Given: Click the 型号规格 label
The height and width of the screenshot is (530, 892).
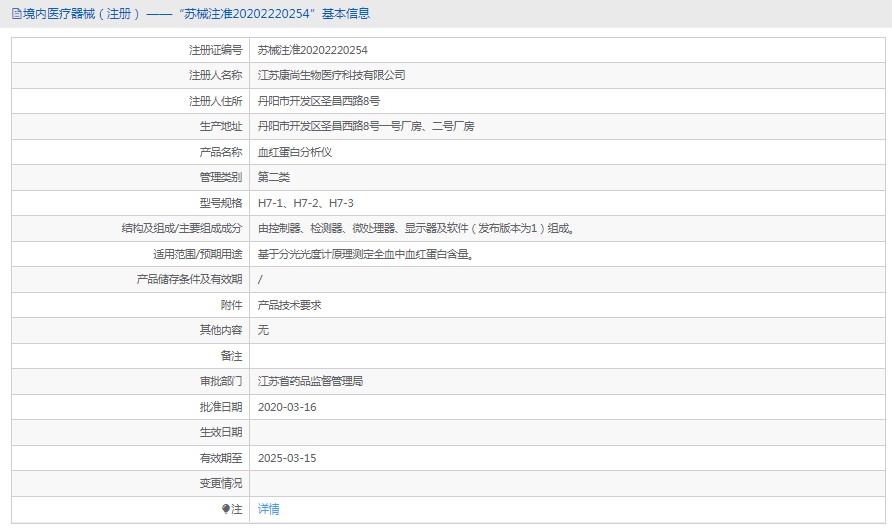Looking at the screenshot, I should (x=221, y=203).
